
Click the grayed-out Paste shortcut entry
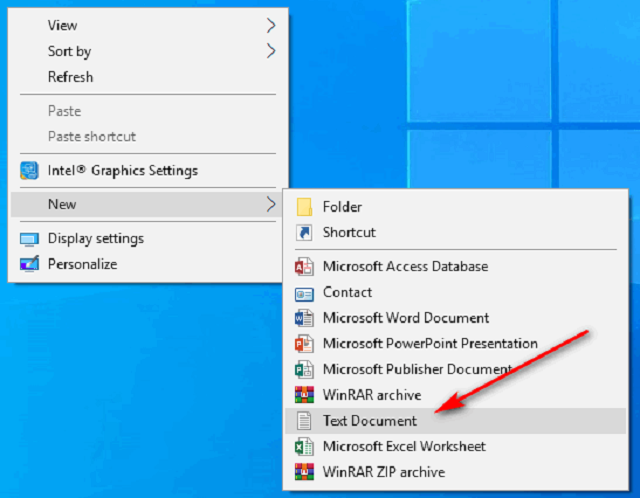pos(91,136)
